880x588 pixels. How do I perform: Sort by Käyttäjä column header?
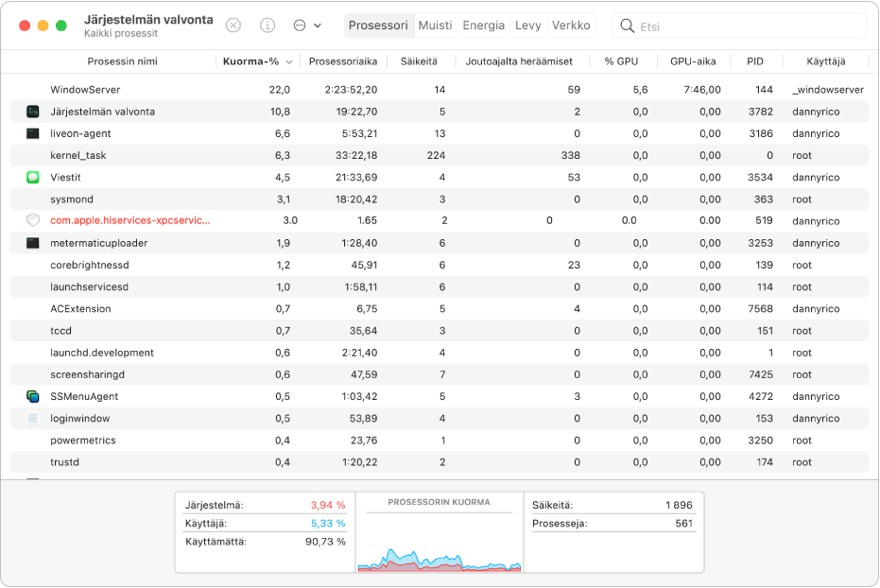click(825, 61)
